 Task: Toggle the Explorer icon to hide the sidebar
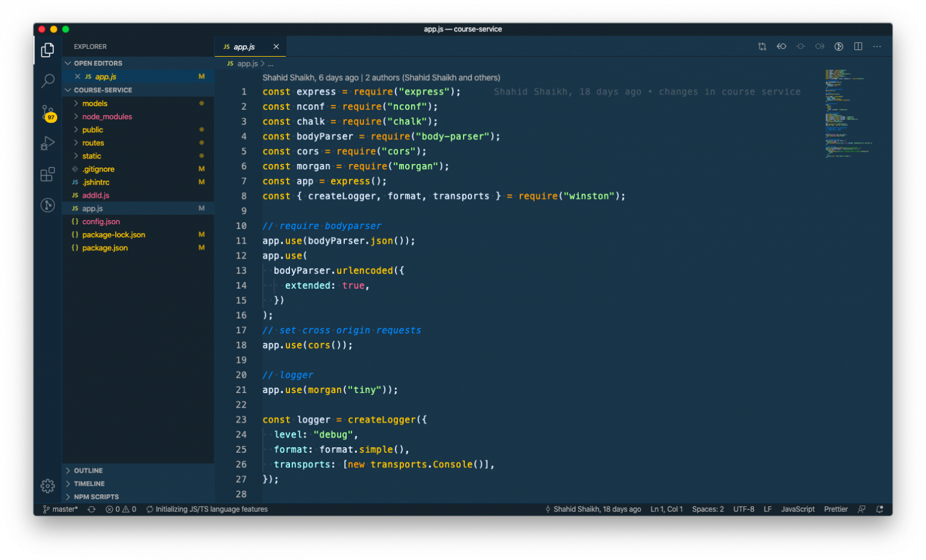pyautogui.click(x=48, y=50)
